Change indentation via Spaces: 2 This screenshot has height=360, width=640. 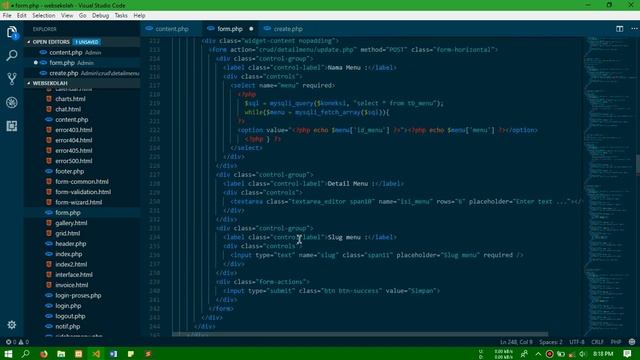[551, 342]
